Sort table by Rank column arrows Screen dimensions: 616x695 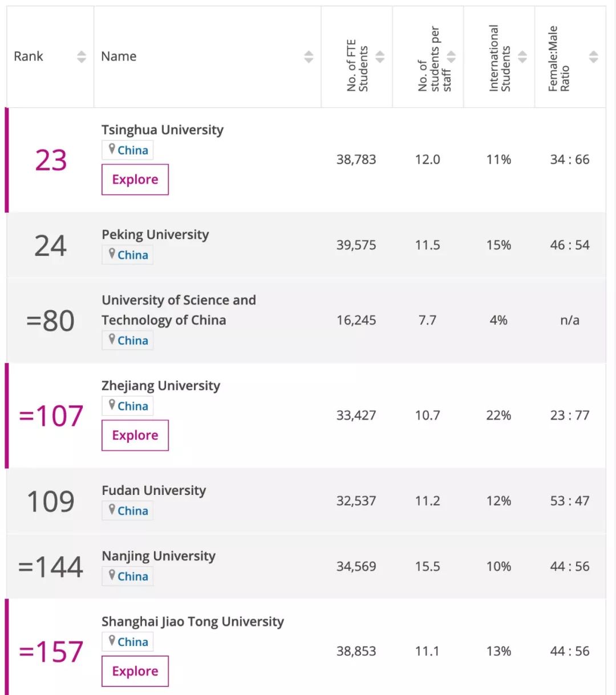[82, 56]
